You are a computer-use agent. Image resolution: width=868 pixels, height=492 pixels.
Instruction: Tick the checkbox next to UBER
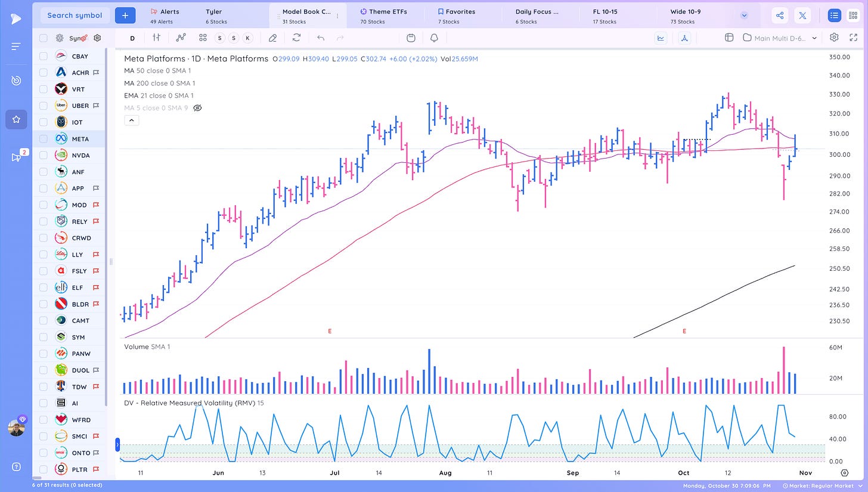pos(43,106)
